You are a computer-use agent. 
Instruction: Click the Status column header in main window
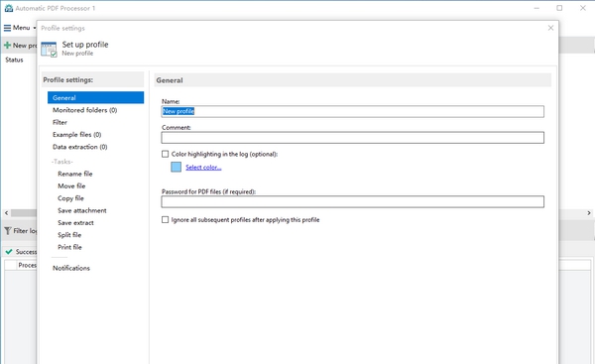(14, 60)
